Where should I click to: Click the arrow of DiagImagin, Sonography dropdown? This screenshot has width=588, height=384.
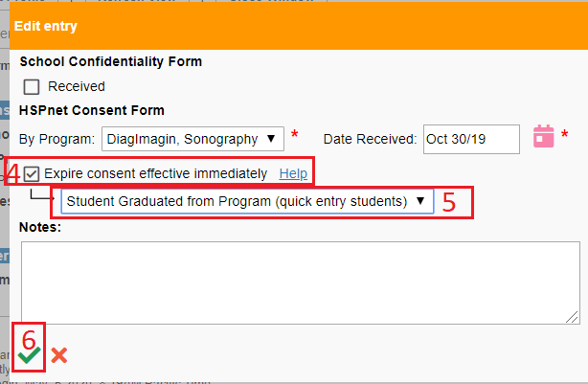point(271,139)
